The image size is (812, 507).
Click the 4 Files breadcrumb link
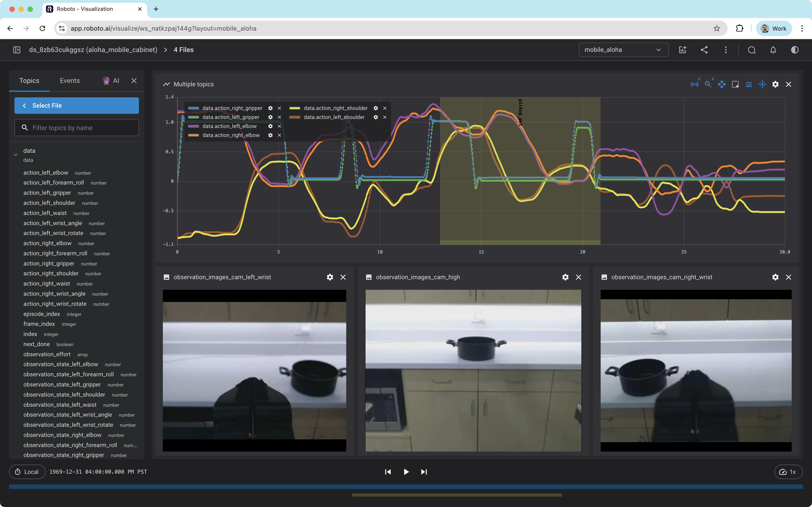(x=184, y=50)
